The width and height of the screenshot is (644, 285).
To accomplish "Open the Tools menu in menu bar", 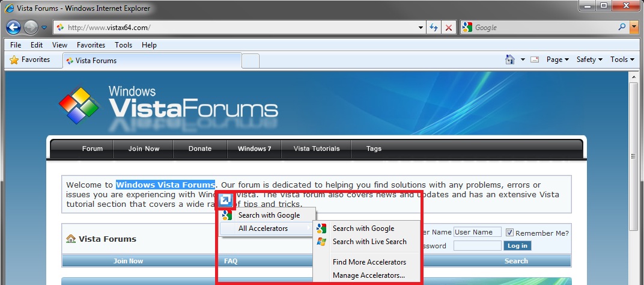I will (x=123, y=45).
